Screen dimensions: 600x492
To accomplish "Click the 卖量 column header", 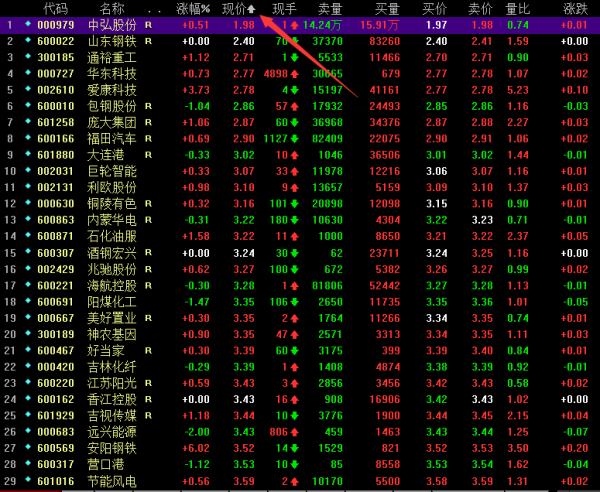I will [330, 8].
